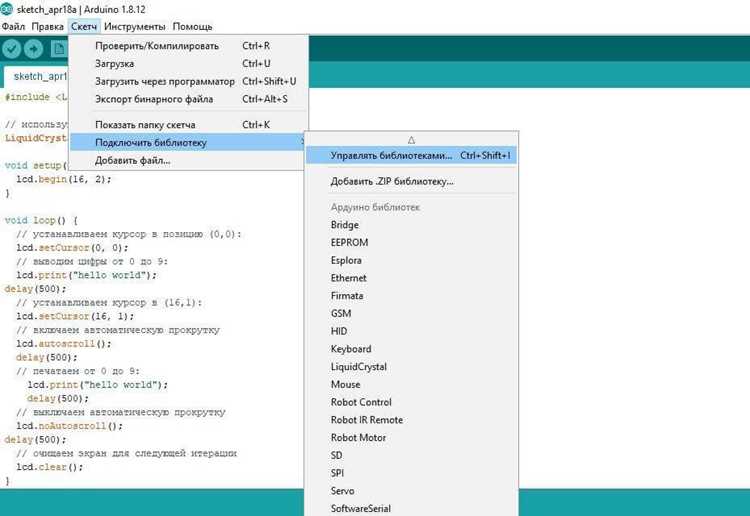Image resolution: width=750 pixels, height=516 pixels.
Task: Include the EEPROM library
Action: point(411,242)
